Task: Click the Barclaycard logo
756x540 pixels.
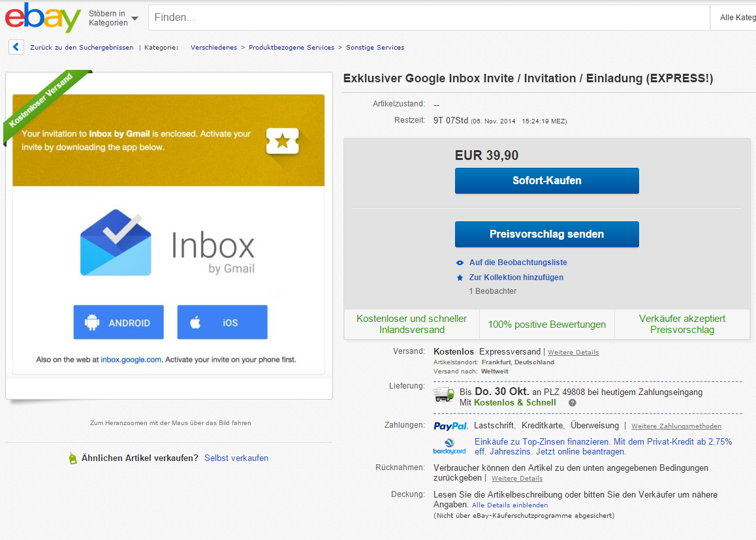Action: pos(449,447)
